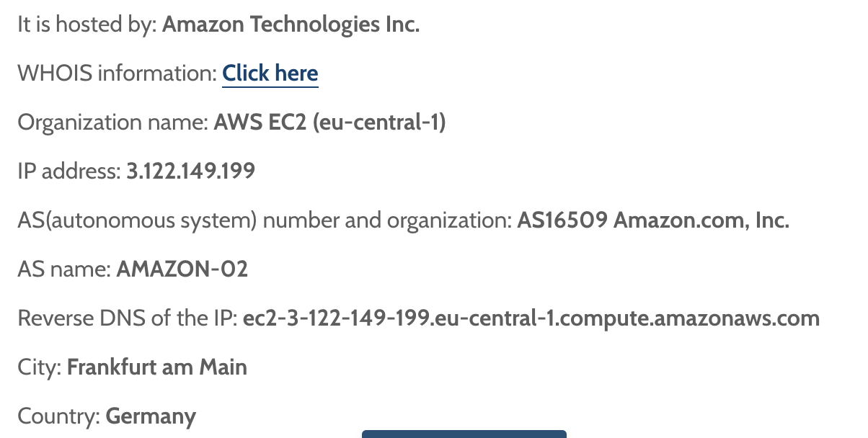Click the IP address value 3.122.149.199
868x438 pixels.
click(190, 171)
